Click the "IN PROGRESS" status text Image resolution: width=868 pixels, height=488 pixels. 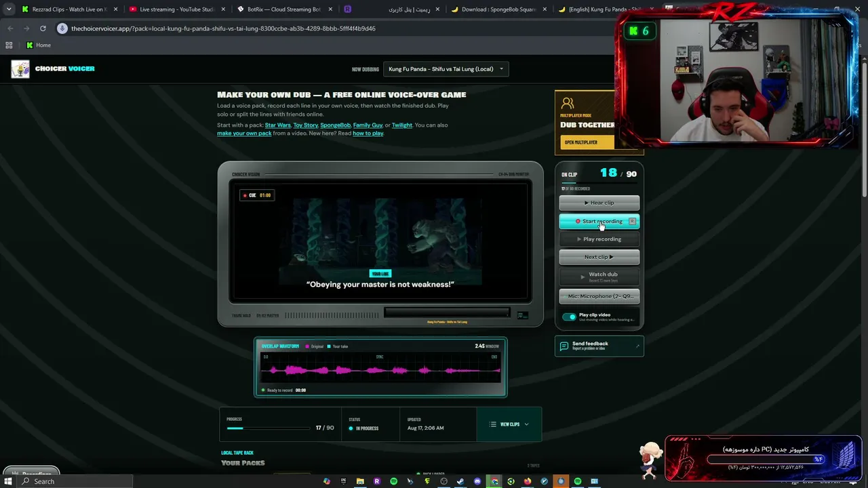point(367,428)
